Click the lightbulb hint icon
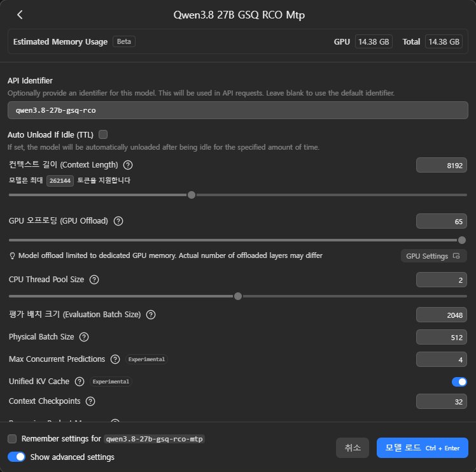Viewport: 476px width, 472px height. [x=12, y=256]
